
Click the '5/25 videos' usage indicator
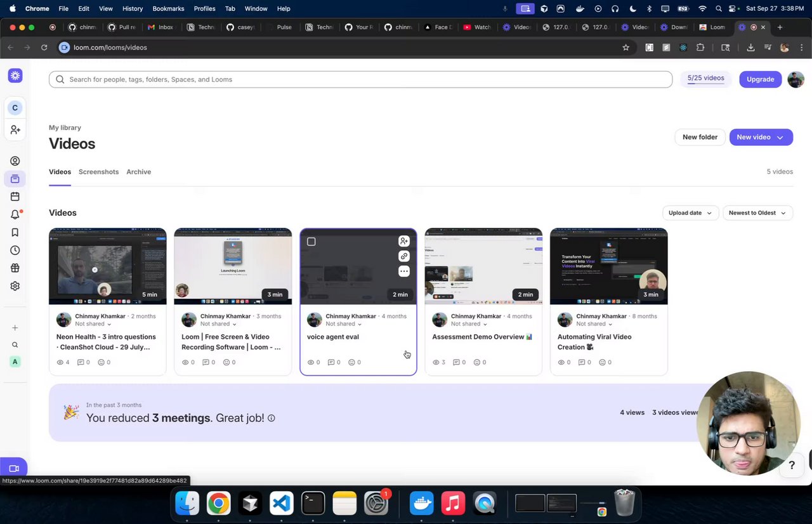click(705, 79)
